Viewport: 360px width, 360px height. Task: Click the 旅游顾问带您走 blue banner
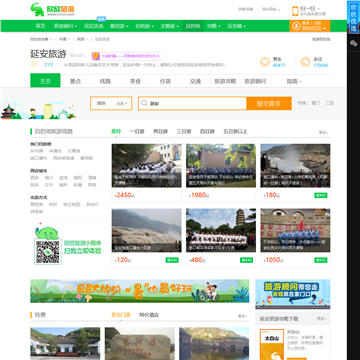[x=293, y=294]
